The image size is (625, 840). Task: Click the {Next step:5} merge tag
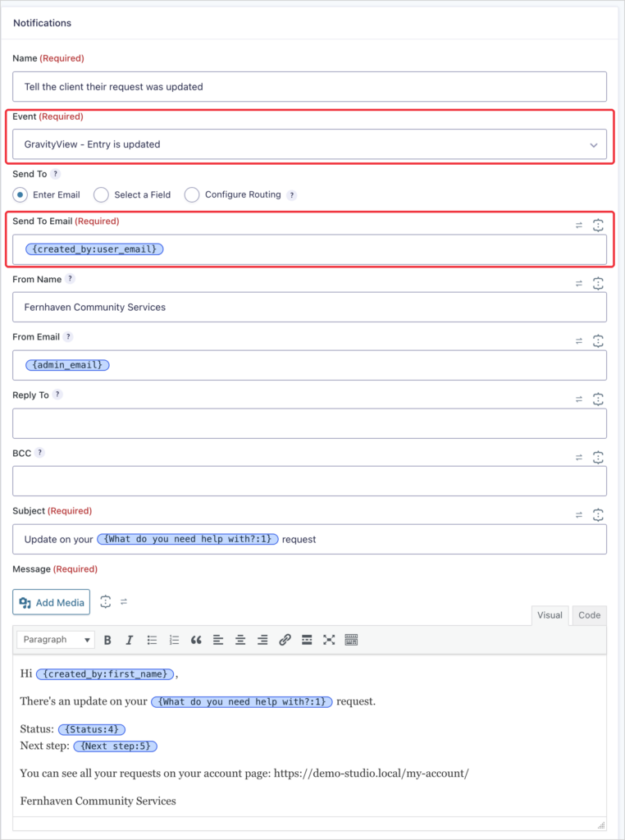[x=115, y=746]
